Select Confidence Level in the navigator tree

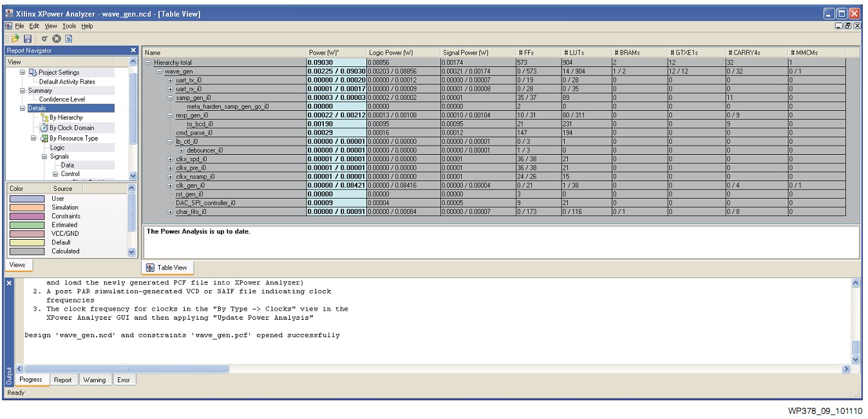[x=62, y=99]
